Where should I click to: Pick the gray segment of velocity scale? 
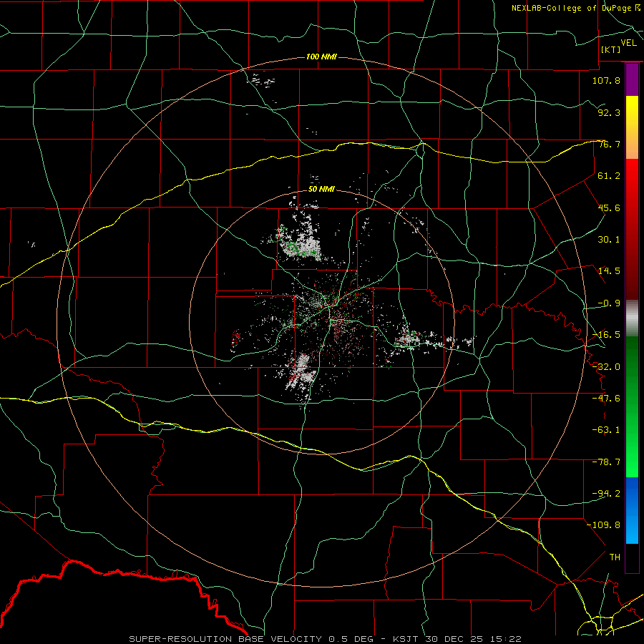tap(632, 318)
